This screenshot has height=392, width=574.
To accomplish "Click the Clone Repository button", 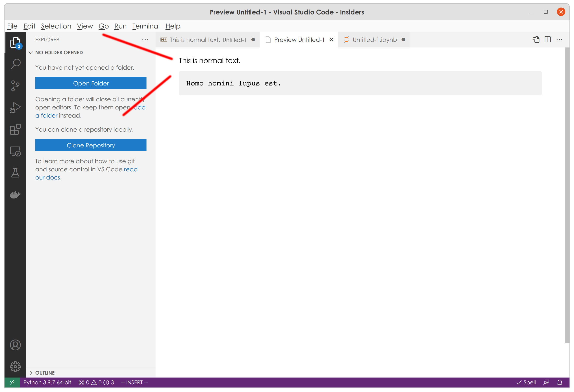I will click(91, 145).
